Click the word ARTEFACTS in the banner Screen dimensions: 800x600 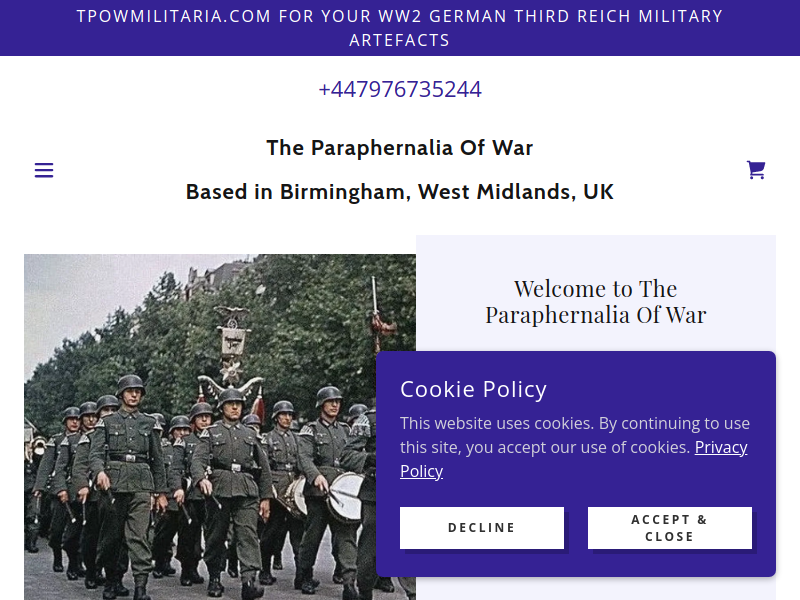[x=399, y=40]
